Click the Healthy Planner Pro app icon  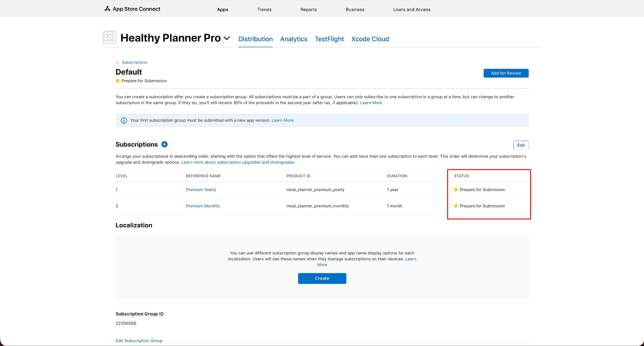point(110,38)
